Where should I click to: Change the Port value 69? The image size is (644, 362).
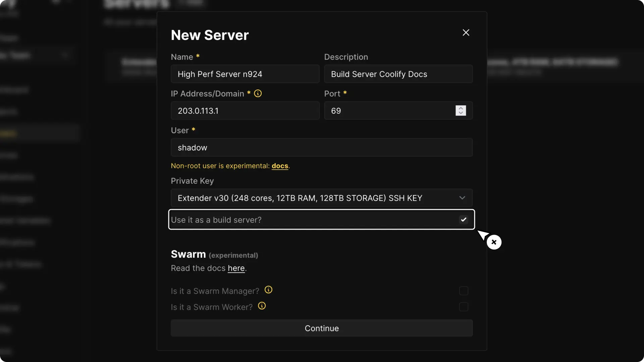coord(389,111)
